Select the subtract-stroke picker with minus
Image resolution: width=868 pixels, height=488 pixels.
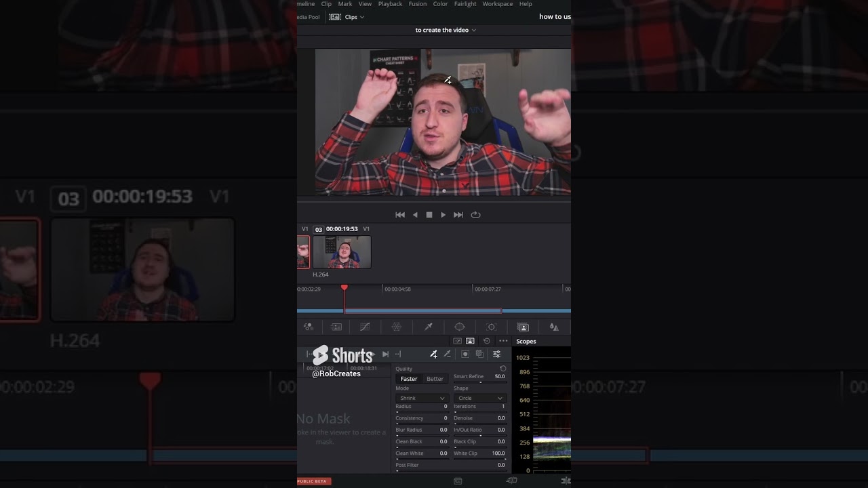447,354
